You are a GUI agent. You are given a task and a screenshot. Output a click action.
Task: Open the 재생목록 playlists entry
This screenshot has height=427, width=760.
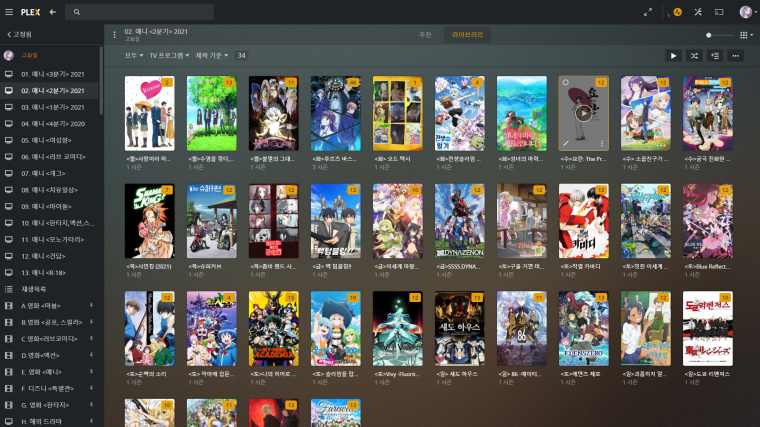[49, 289]
